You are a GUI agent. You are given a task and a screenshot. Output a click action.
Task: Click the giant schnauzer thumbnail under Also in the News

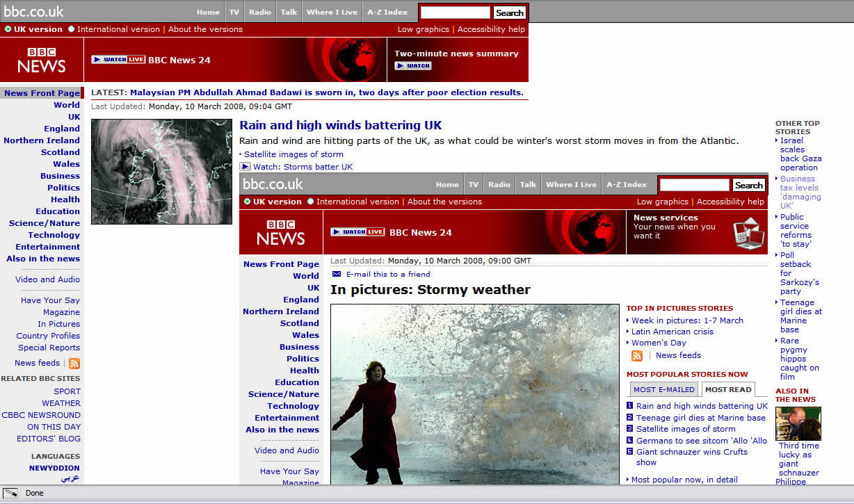(x=798, y=423)
